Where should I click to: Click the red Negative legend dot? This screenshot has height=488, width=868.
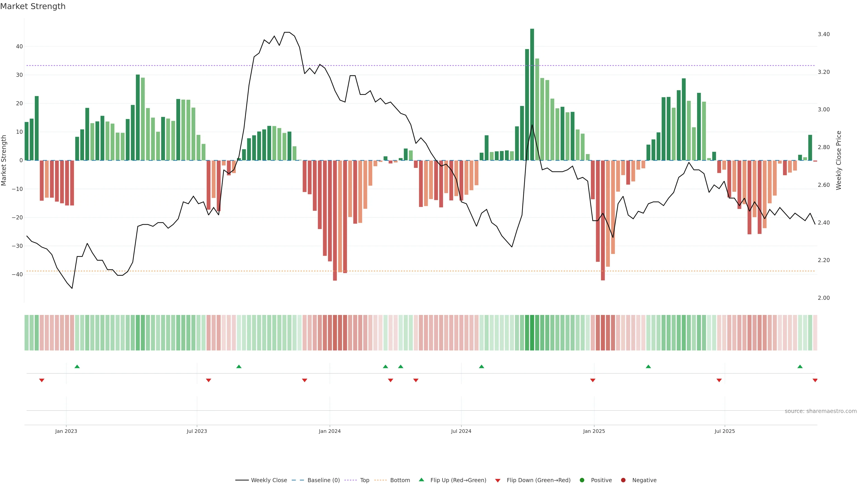click(x=623, y=480)
